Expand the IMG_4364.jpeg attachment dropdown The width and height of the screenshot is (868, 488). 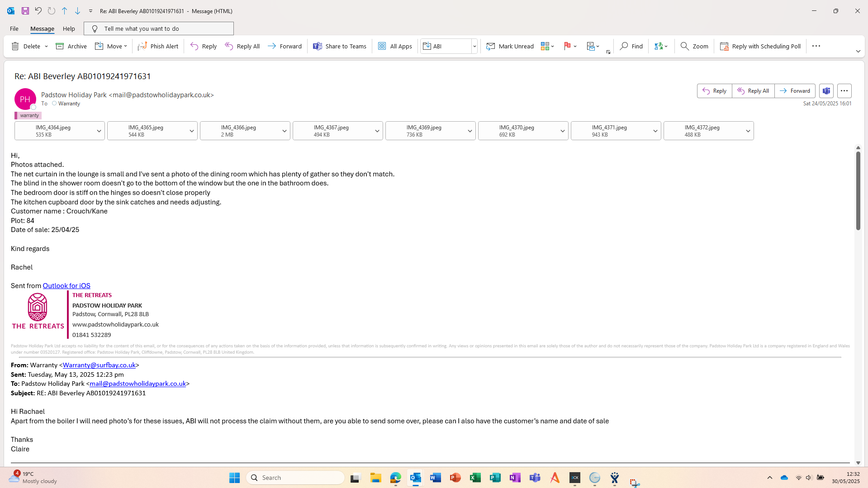pyautogui.click(x=99, y=131)
